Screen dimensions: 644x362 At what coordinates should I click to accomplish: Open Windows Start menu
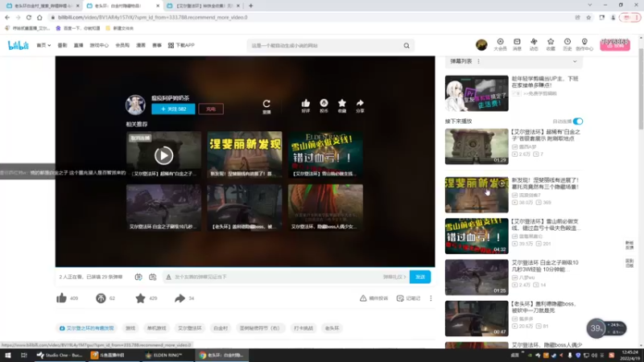point(8,355)
